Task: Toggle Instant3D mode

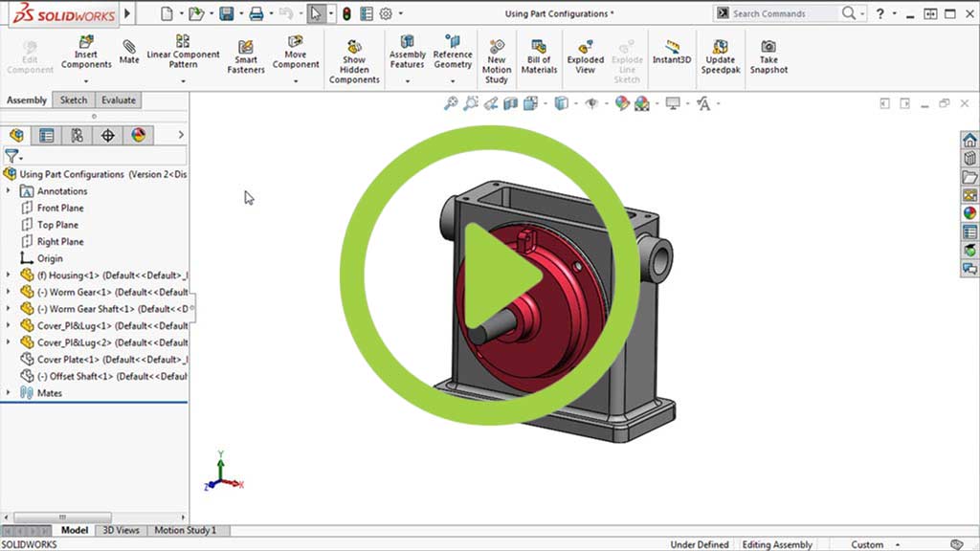Action: (x=672, y=48)
